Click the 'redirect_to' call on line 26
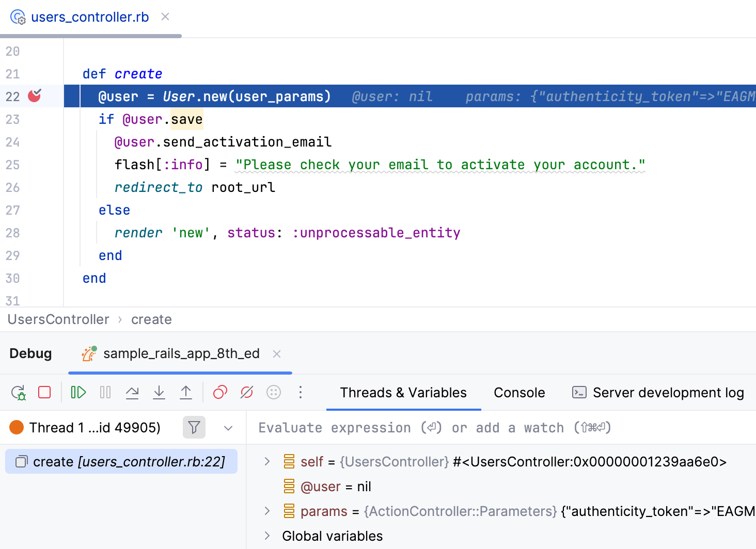 (159, 187)
